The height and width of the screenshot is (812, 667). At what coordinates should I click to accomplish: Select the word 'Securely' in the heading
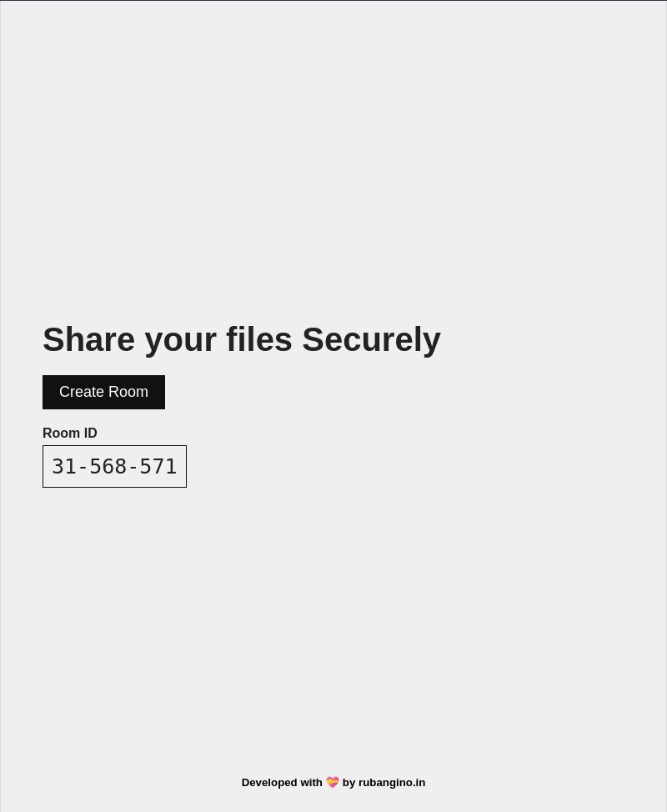click(x=371, y=339)
